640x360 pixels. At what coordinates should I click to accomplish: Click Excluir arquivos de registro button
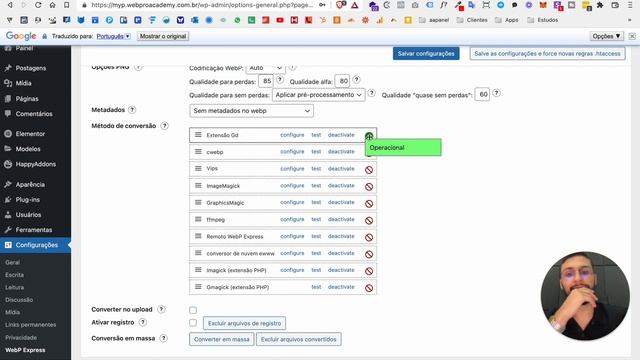click(x=244, y=323)
